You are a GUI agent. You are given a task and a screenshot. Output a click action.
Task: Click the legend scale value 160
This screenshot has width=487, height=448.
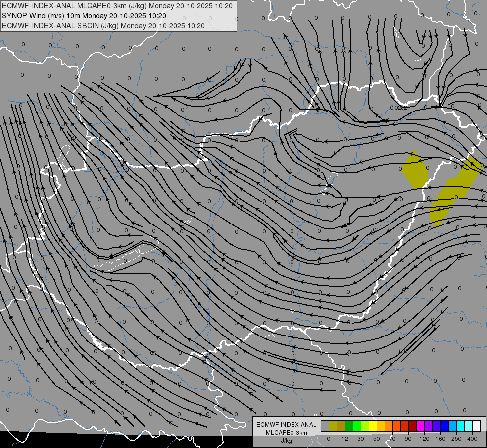[x=440, y=439]
